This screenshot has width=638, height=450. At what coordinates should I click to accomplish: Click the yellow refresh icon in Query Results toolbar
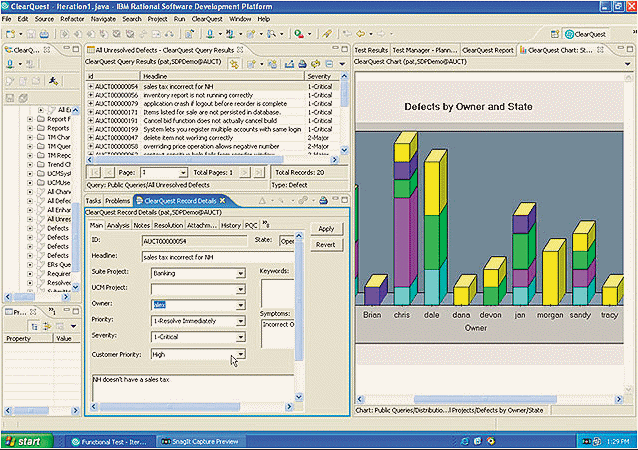316,64
